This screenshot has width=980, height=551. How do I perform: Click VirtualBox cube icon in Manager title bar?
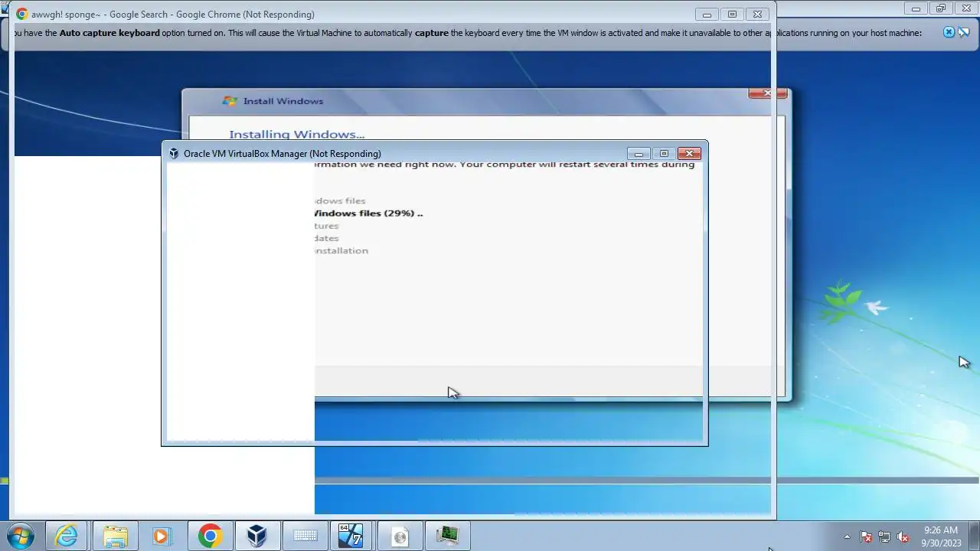coord(174,154)
